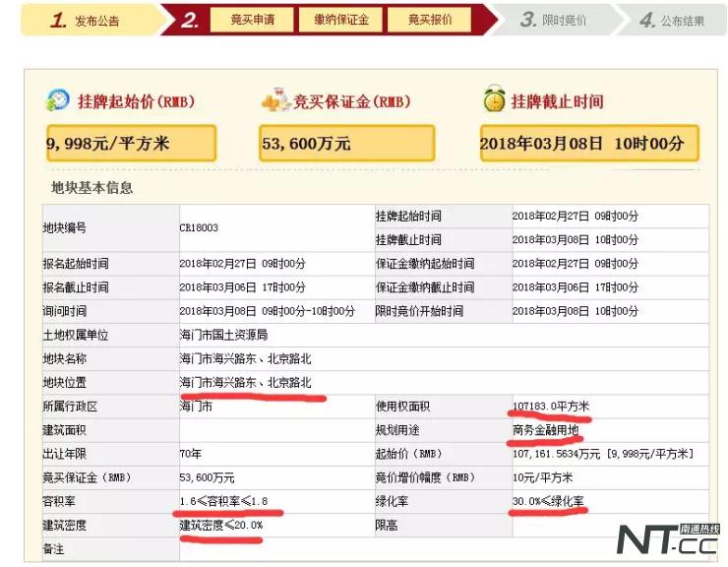Select 商务金融用地 planned use value
This screenshot has width=728, height=567.
546,430
